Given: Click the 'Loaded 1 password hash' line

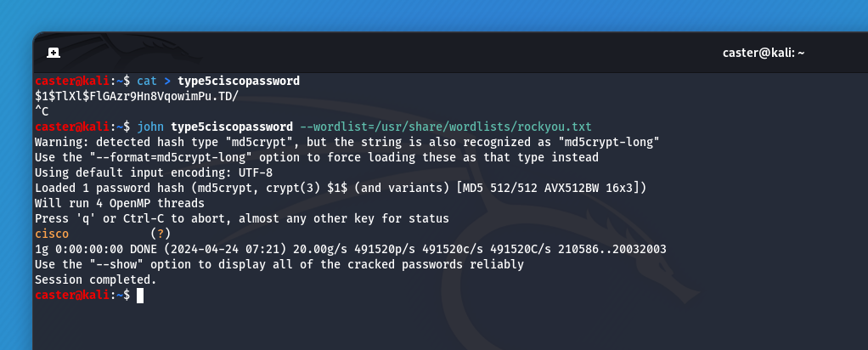Looking at the screenshot, I should [x=341, y=188].
